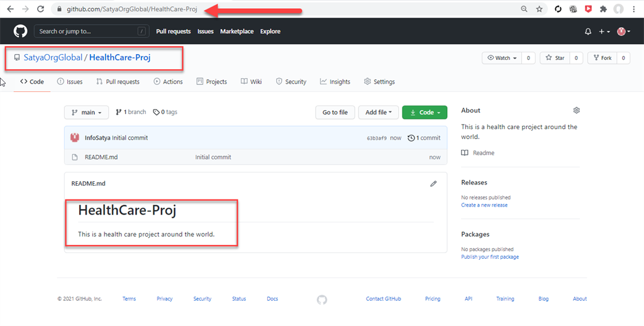Click Create a new release link
644x326 pixels.
484,205
